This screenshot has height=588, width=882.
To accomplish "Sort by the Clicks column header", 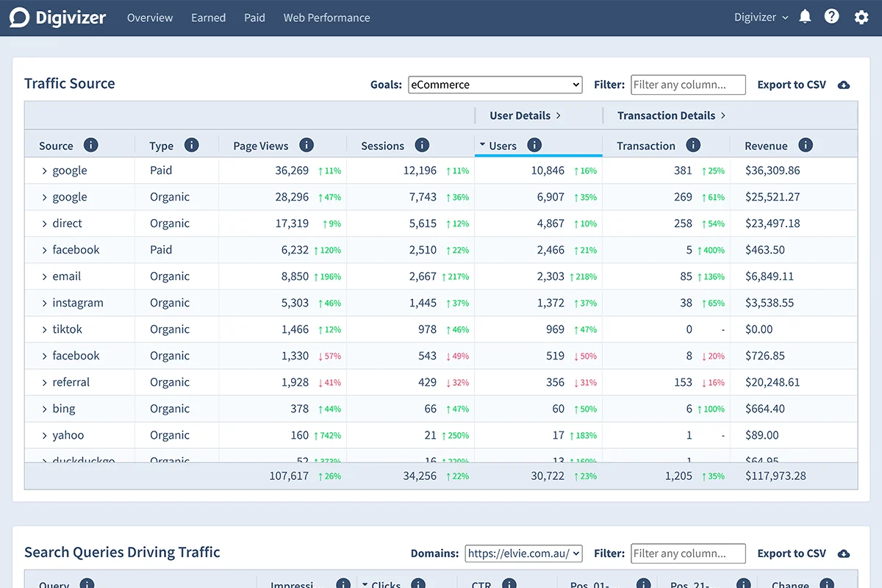I will pos(386,584).
